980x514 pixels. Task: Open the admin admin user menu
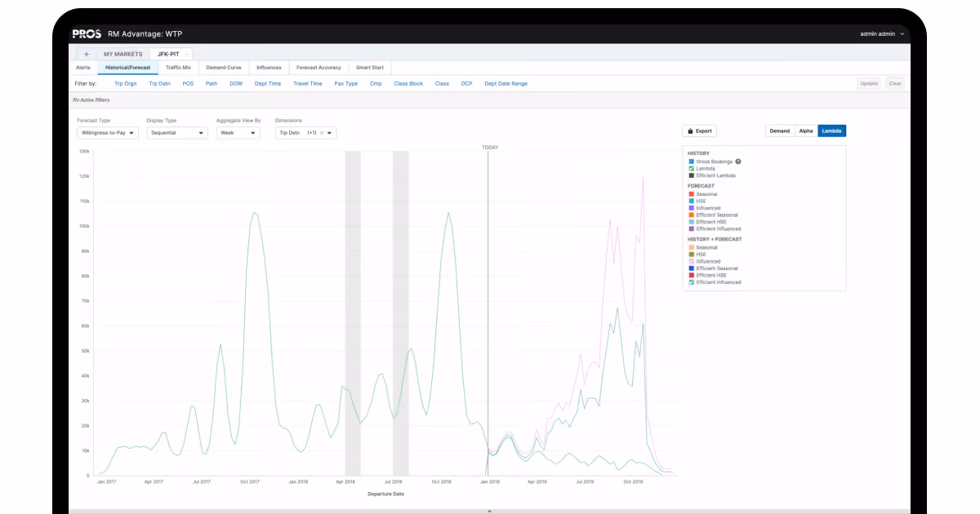(x=882, y=34)
